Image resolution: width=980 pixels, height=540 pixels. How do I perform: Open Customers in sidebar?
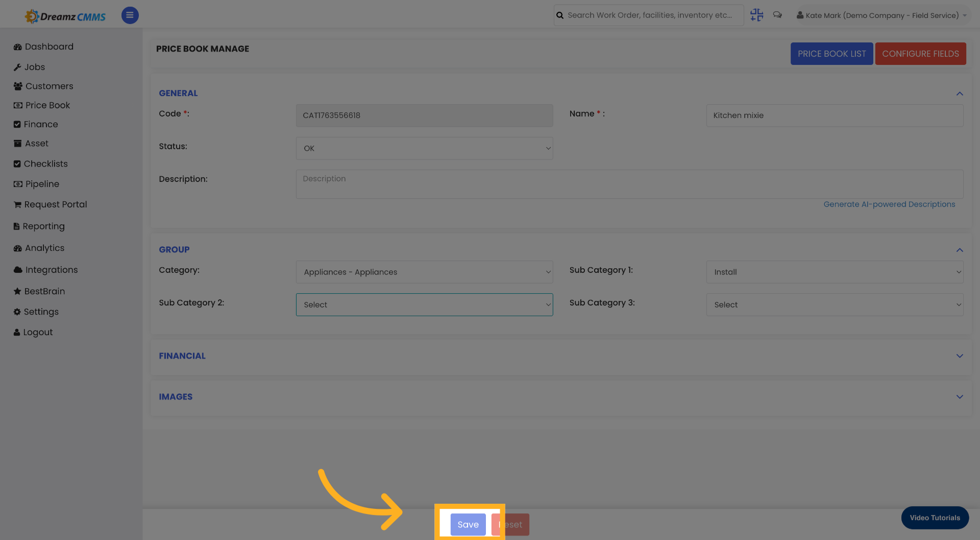(50, 86)
